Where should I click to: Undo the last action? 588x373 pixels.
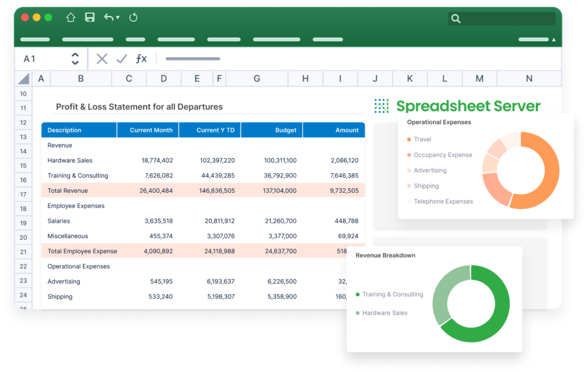[x=110, y=17]
